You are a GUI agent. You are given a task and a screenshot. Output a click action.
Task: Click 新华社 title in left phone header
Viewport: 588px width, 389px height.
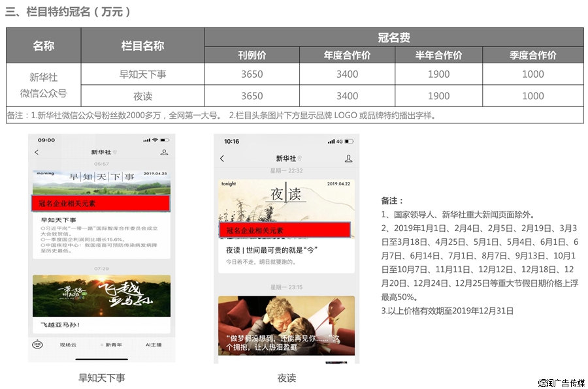coord(101,152)
